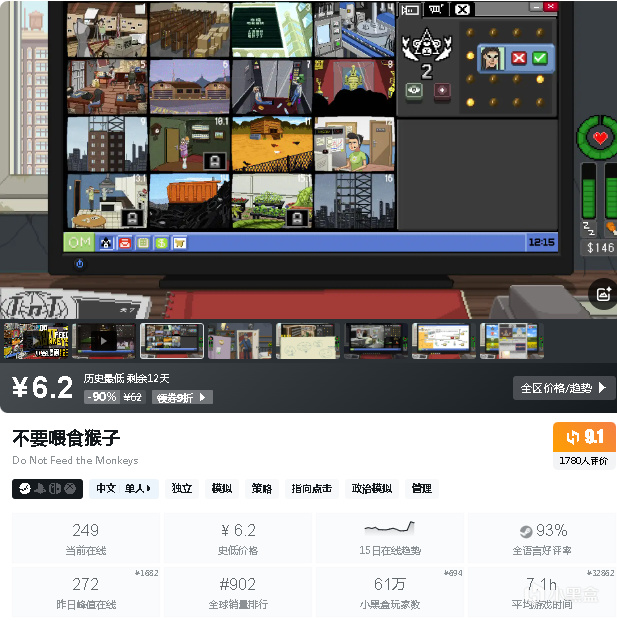
Task: Click the add-image icon beside the screenshot
Action: pyautogui.click(x=604, y=294)
